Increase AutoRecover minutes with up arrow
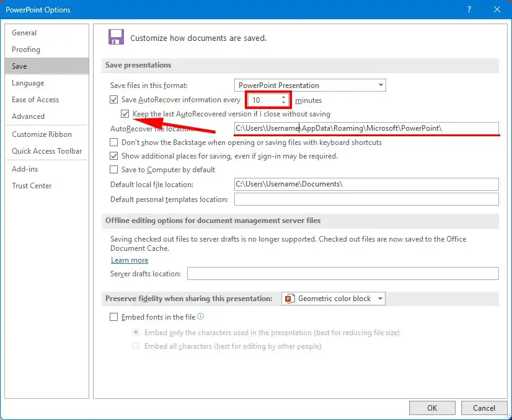The image size is (512, 420). click(x=283, y=97)
